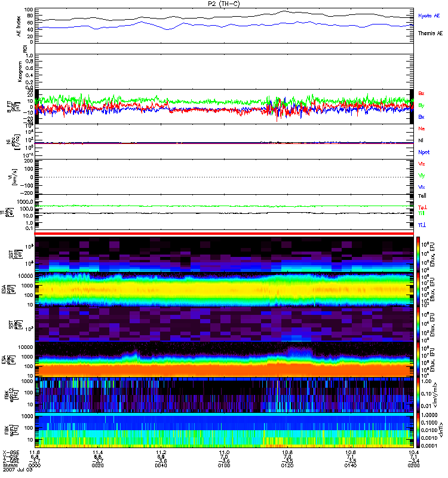The image size is (448, 478).
Task: Select the blue Npot legend label
Action: 424,152
